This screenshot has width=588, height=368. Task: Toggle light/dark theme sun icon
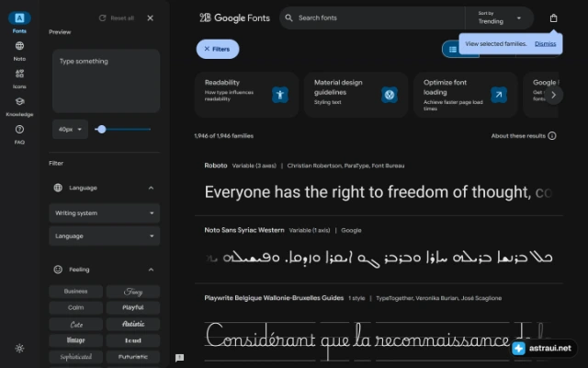[19, 349]
